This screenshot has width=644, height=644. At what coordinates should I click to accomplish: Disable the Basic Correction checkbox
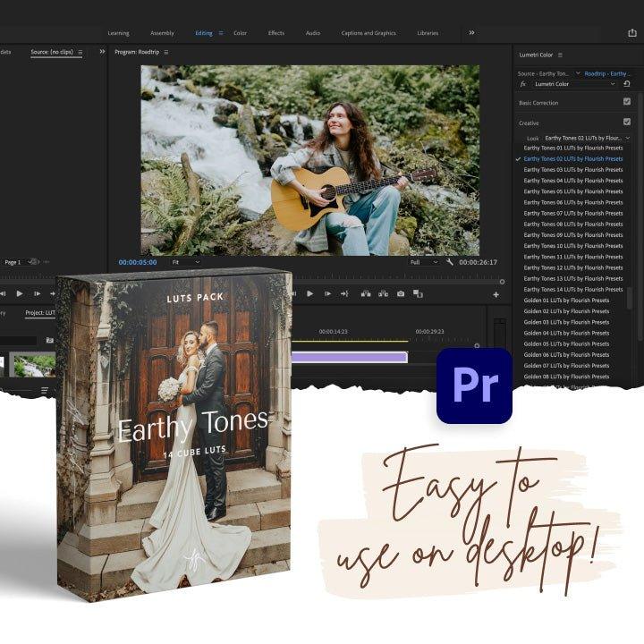627,102
